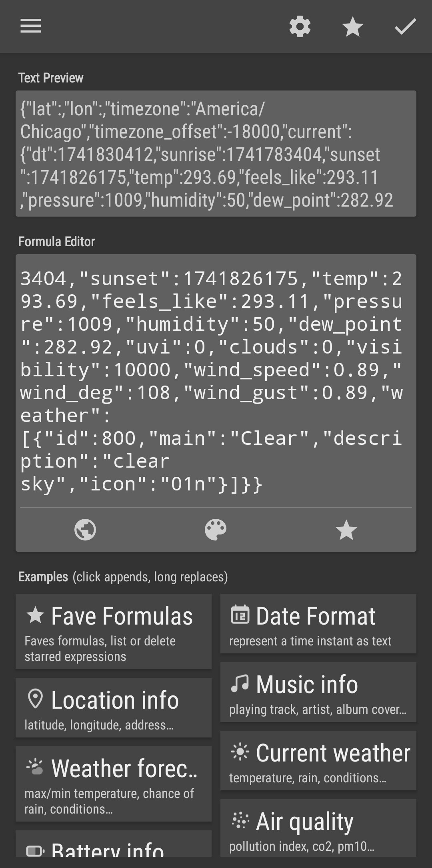
Task: Open settings via the gear icon
Action: [300, 27]
